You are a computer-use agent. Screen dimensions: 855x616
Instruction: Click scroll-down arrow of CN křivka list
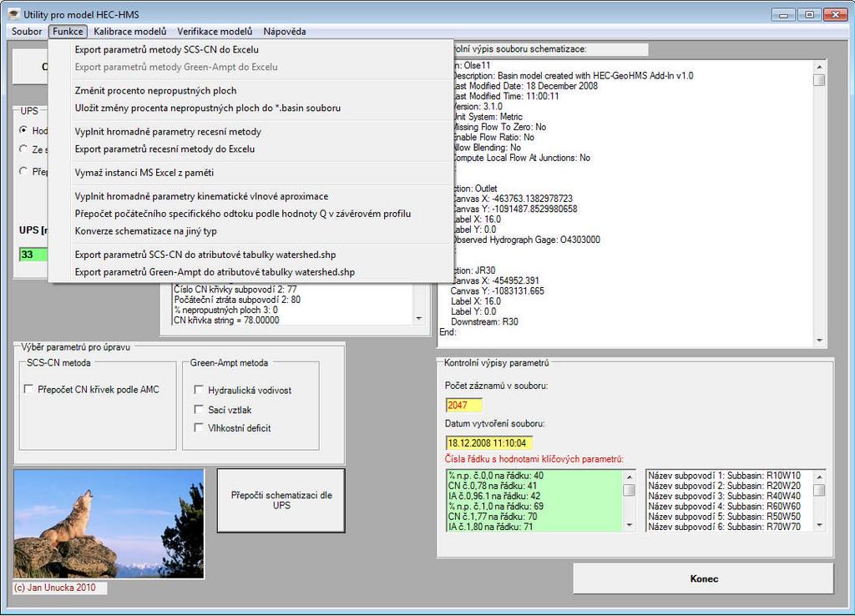tap(419, 318)
